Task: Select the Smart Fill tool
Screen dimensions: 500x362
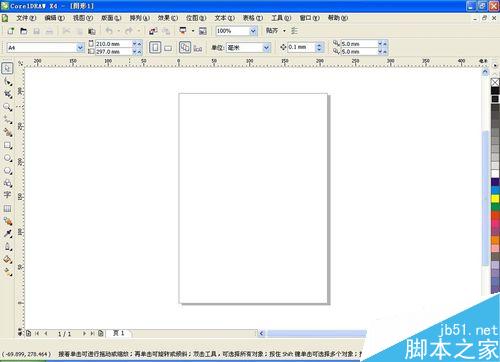Action: pyautogui.click(x=7, y=133)
